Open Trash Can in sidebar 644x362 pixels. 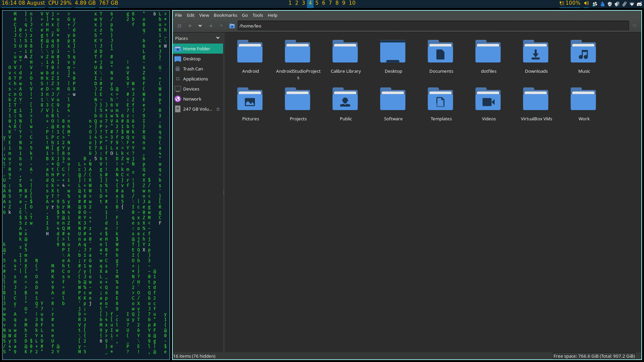click(198, 69)
